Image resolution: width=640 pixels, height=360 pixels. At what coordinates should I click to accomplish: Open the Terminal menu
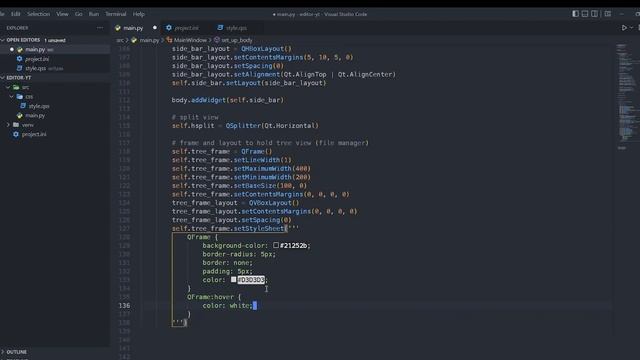pyautogui.click(x=116, y=14)
